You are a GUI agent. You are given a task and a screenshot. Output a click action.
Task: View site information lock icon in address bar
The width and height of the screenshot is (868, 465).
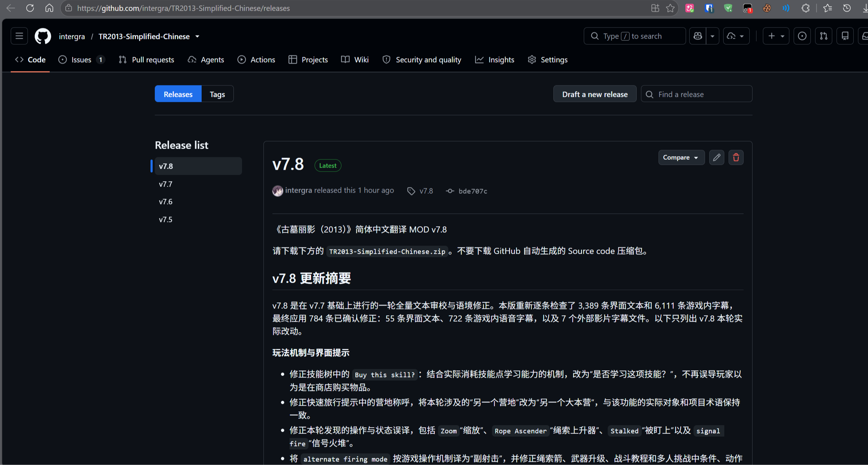[x=69, y=8]
